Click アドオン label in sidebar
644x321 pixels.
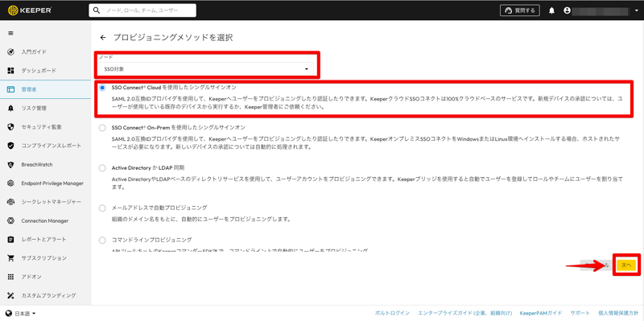point(31,277)
